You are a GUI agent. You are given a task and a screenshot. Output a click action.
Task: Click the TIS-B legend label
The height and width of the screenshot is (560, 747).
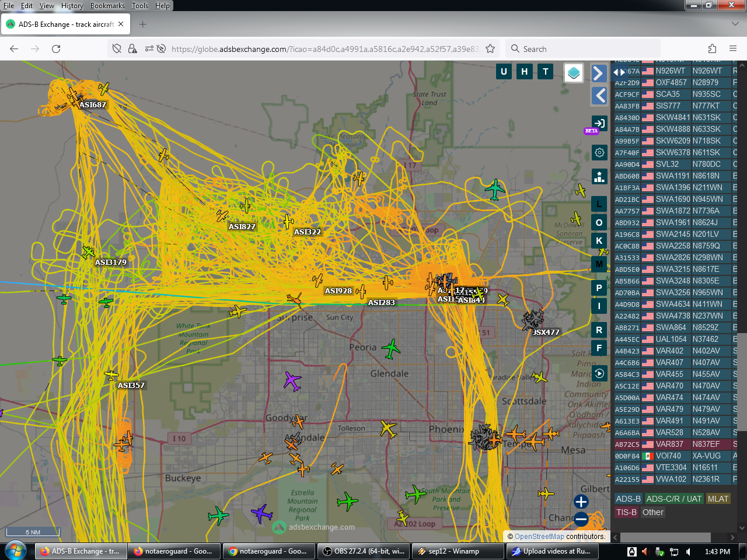coord(626,512)
